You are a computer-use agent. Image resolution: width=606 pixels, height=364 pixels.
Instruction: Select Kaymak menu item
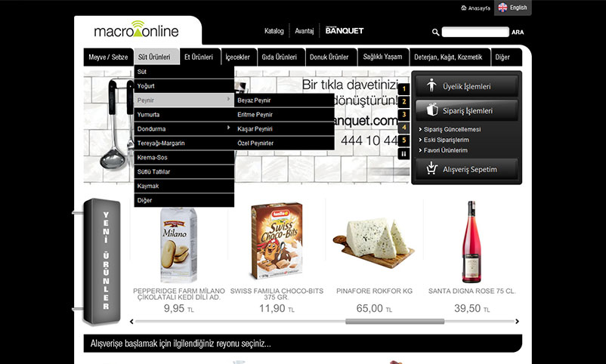(x=184, y=186)
